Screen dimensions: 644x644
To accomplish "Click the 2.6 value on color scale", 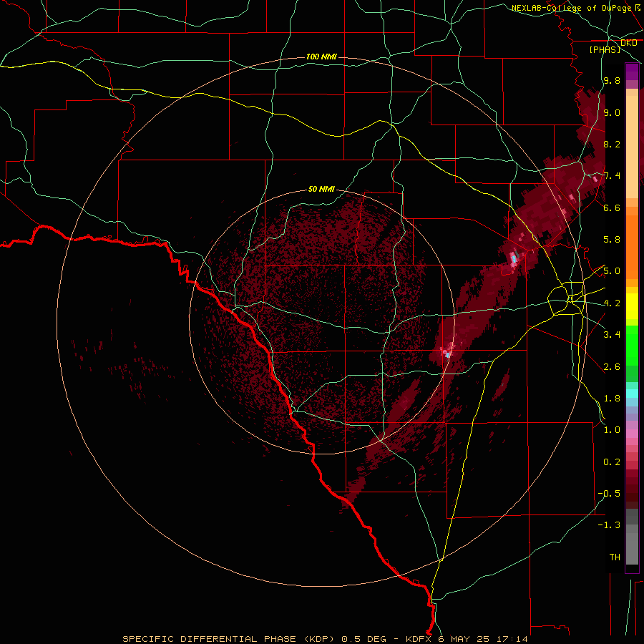I will point(612,367).
